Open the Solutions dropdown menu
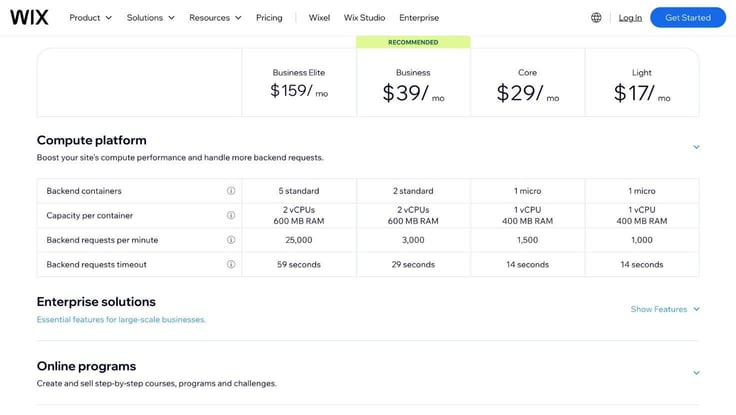The image size is (736, 415). point(151,17)
